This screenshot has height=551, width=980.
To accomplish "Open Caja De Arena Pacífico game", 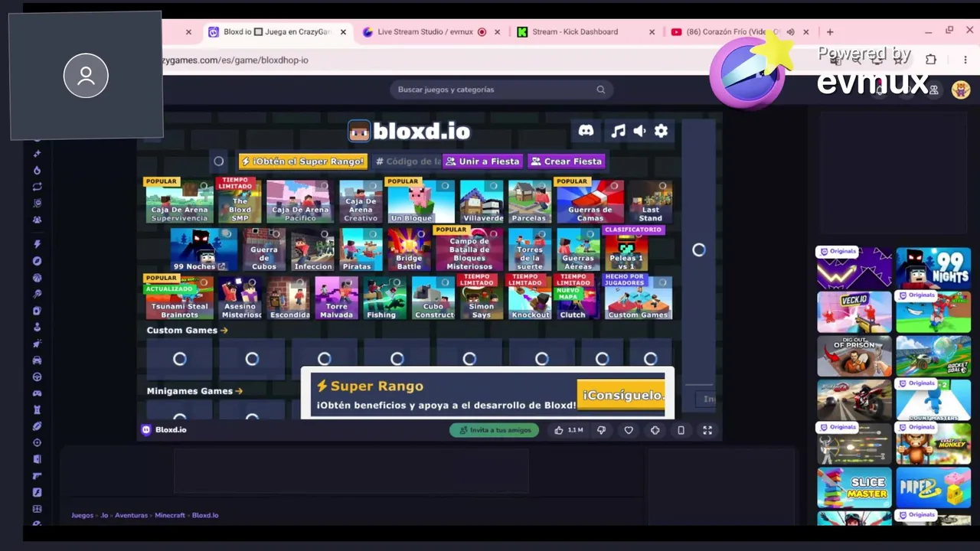I will 299,201.
